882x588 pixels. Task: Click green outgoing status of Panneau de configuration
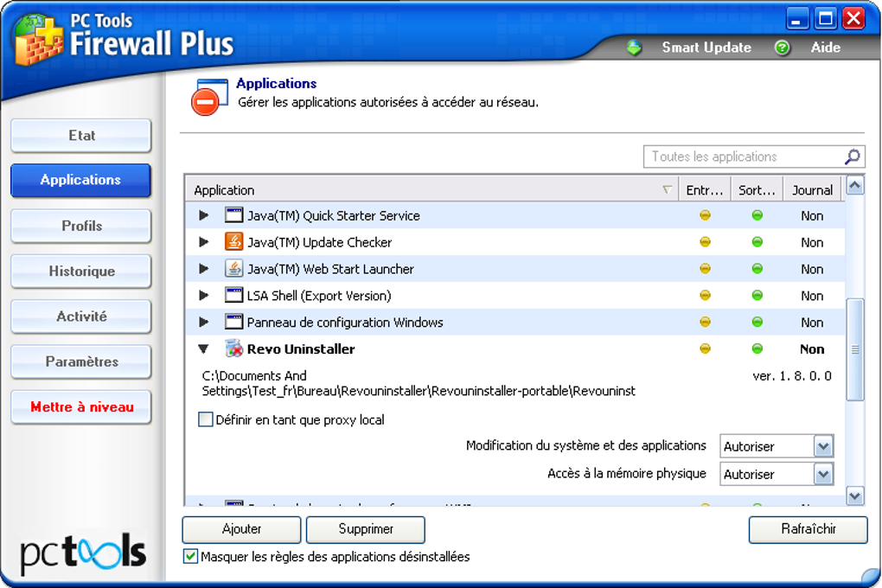coord(757,322)
